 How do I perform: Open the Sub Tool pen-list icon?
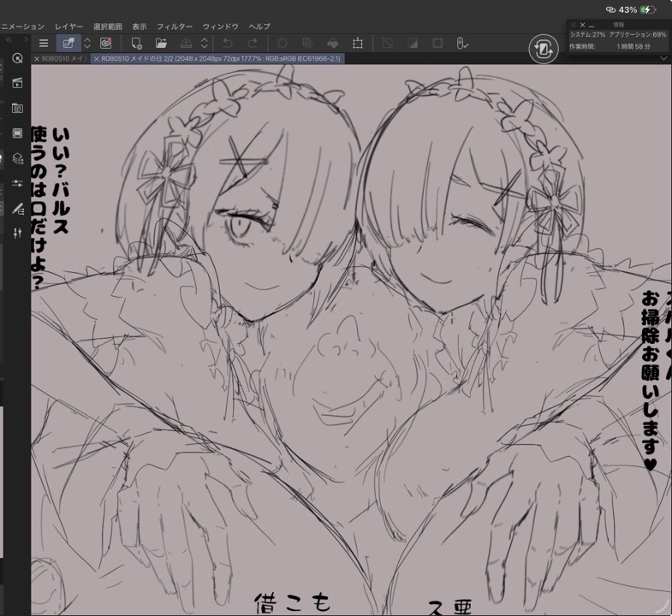(x=18, y=209)
